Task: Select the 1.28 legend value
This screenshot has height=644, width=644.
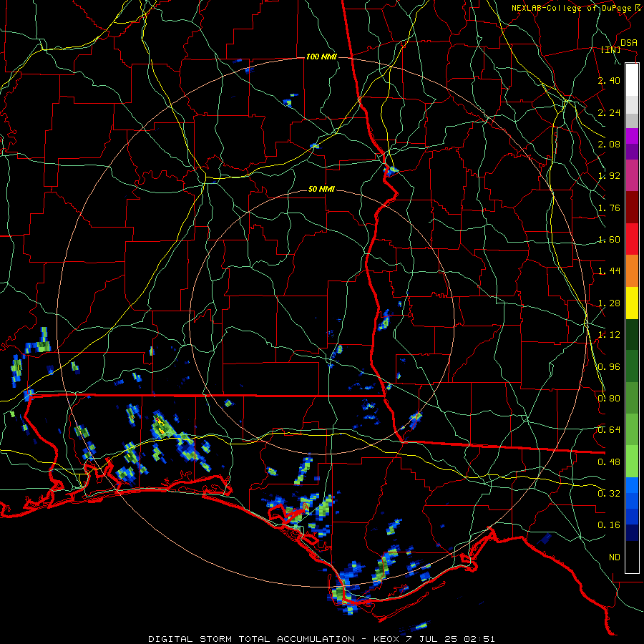Action: [609, 303]
